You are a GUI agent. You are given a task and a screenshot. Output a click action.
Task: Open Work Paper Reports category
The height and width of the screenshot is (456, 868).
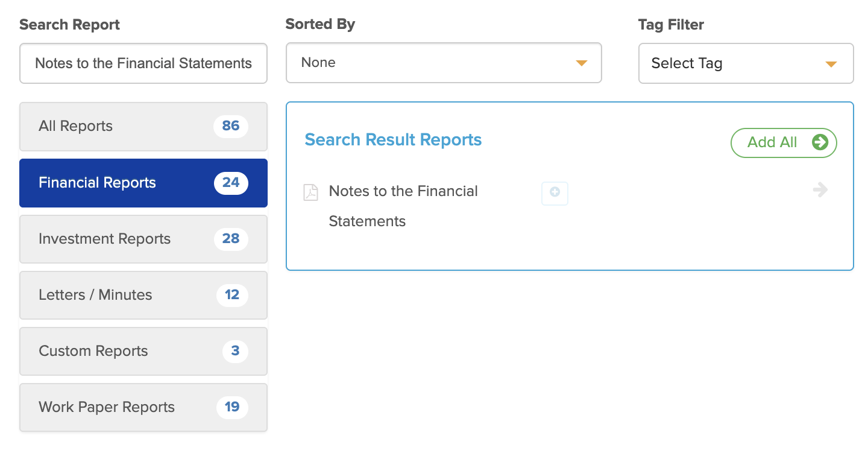pyautogui.click(x=143, y=407)
